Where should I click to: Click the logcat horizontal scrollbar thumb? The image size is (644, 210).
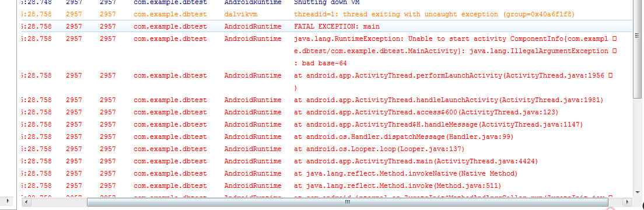pos(347,202)
